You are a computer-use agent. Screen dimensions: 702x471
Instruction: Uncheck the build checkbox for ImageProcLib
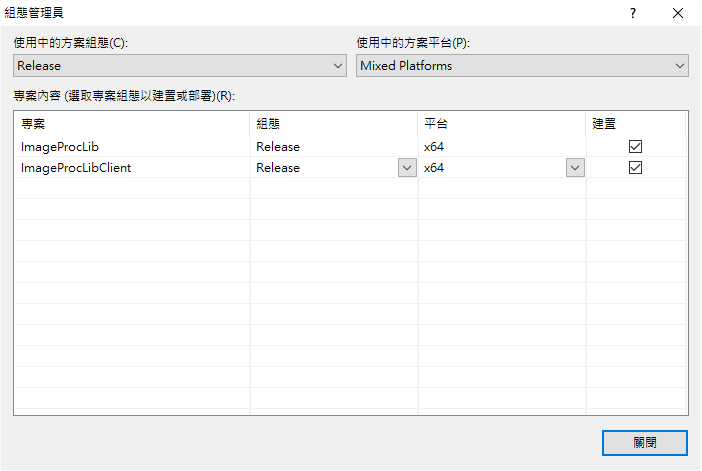tap(635, 146)
